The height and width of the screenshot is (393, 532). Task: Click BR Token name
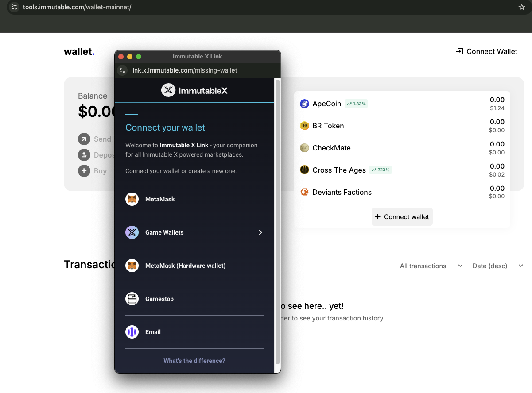(328, 126)
